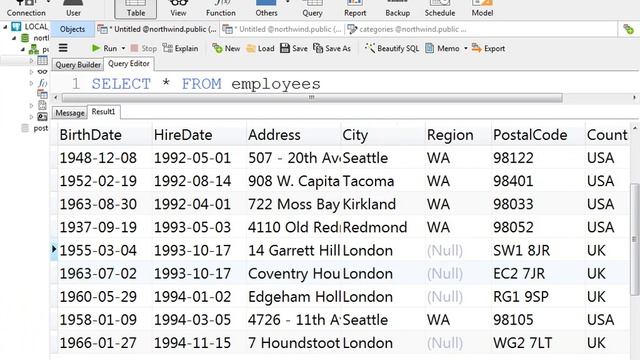Open the Run button dropdown arrow
This screenshot has width=640, height=360.
click(x=123, y=48)
